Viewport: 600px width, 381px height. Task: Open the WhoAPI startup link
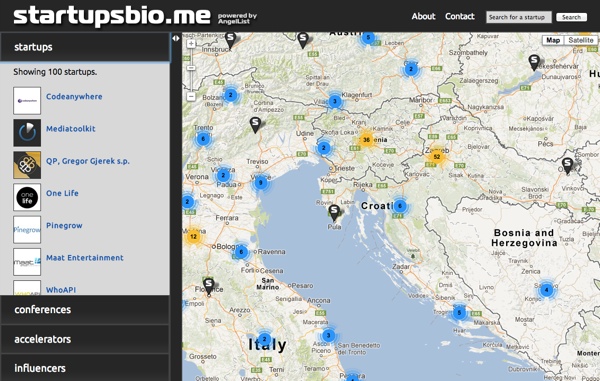(x=61, y=290)
